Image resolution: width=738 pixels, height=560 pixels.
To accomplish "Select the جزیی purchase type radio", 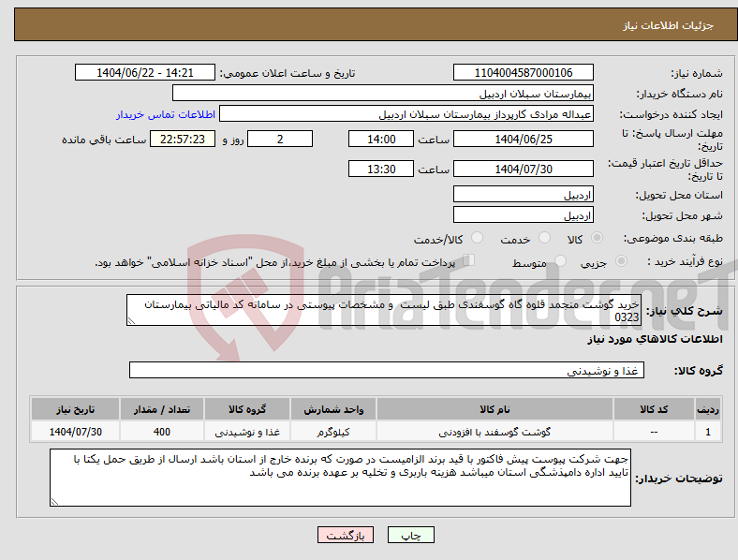I will coord(621,260).
